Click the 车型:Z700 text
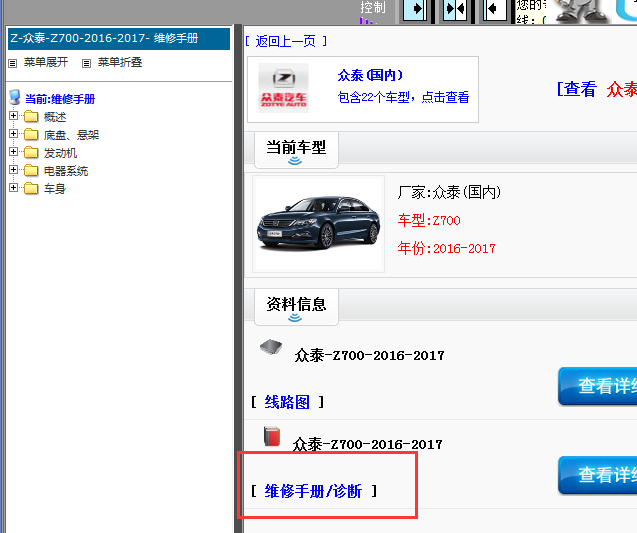This screenshot has width=637, height=533. [x=429, y=221]
